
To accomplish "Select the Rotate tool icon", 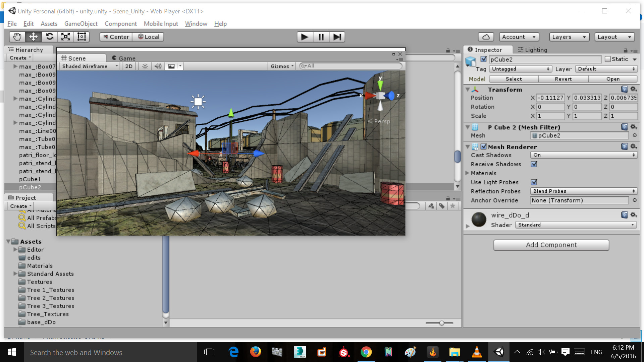I will [x=49, y=37].
